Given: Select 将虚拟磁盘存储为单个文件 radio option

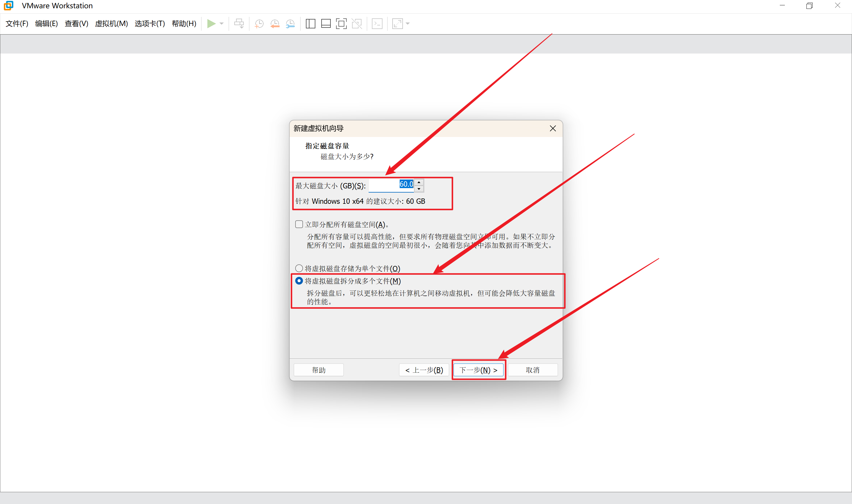Looking at the screenshot, I should point(299,268).
